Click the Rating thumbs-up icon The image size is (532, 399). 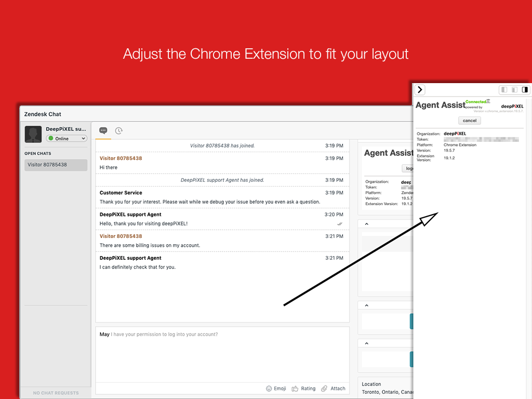click(295, 388)
